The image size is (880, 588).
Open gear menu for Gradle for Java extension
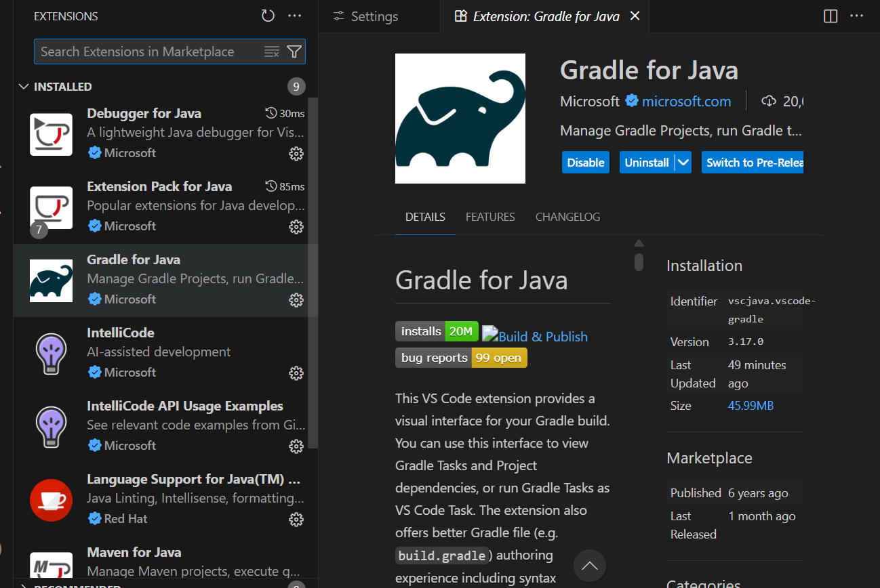(x=296, y=300)
